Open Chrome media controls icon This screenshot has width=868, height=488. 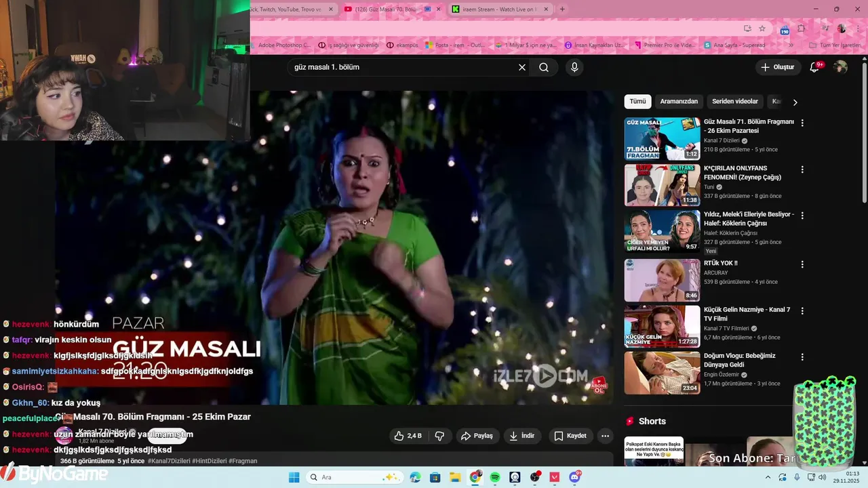point(825,28)
